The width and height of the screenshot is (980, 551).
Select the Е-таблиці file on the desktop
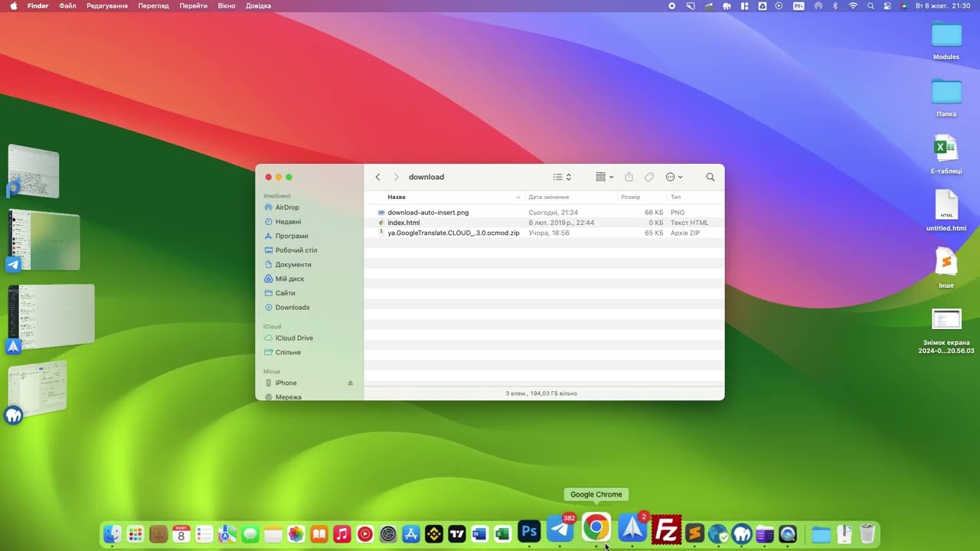point(946,155)
